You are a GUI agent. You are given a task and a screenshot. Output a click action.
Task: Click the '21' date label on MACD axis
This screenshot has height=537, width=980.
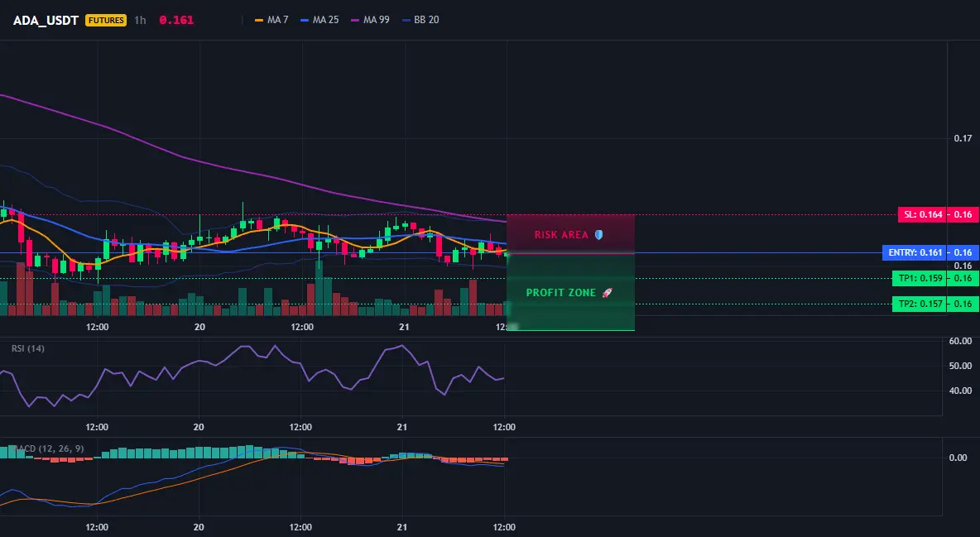(x=402, y=527)
